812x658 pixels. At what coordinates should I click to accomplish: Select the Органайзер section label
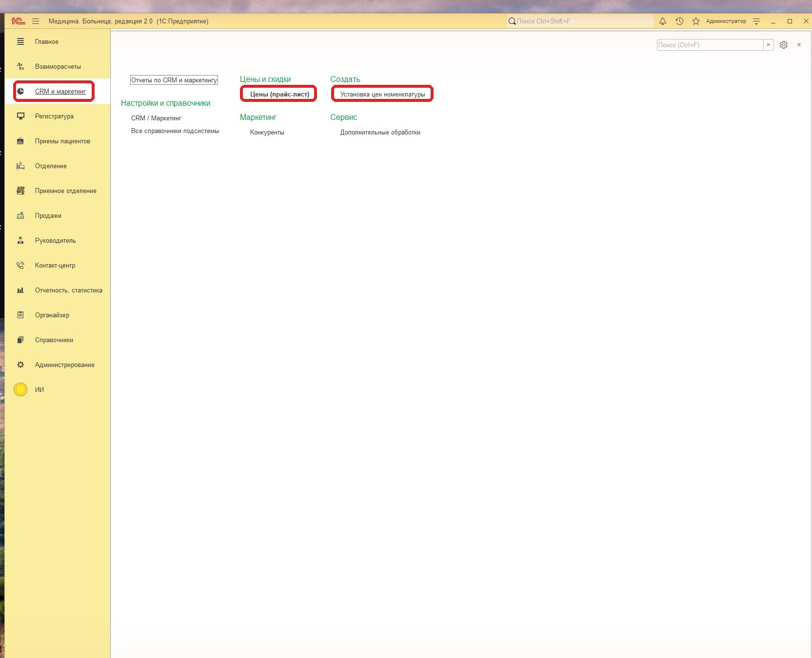pos(52,315)
